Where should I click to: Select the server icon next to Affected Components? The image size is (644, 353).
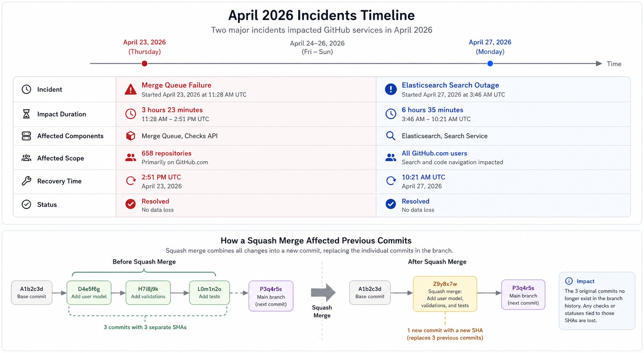point(26,136)
